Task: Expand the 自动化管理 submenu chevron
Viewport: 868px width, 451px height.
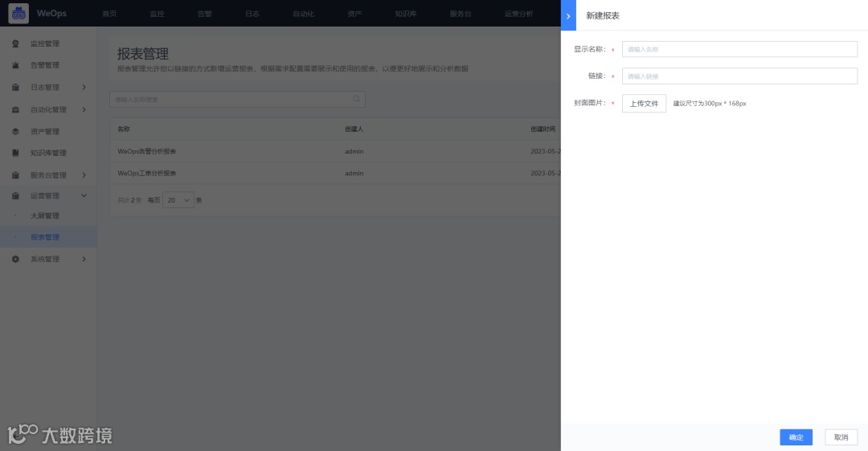Action: point(84,109)
